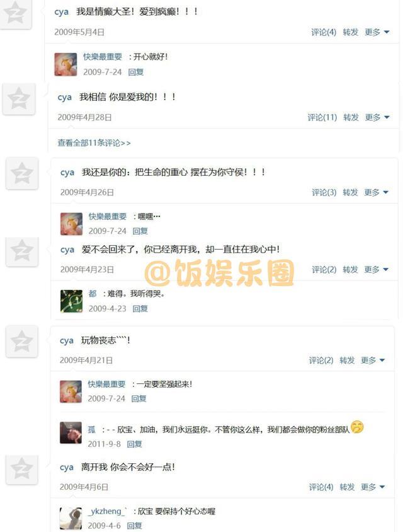Reply to 孤's comment from 2011-9-8
The height and width of the screenshot is (532, 403).
(x=134, y=444)
